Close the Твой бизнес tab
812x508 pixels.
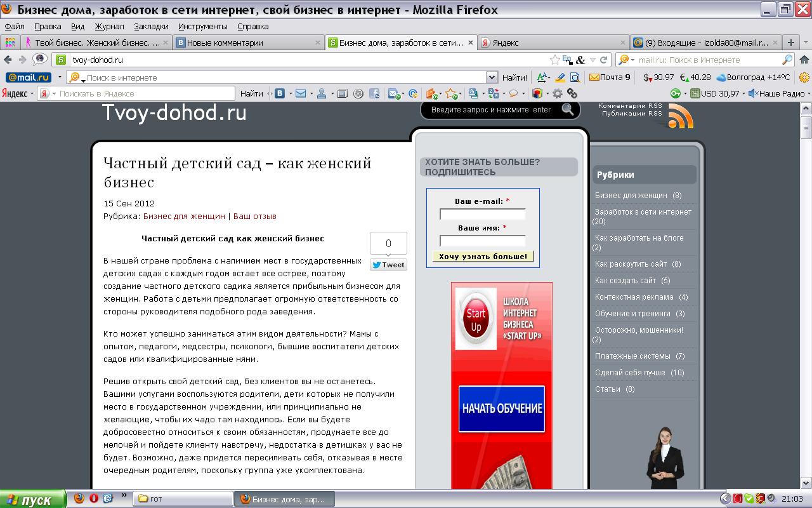pos(166,43)
